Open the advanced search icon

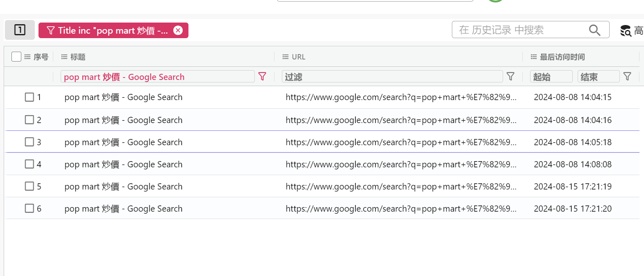click(626, 31)
